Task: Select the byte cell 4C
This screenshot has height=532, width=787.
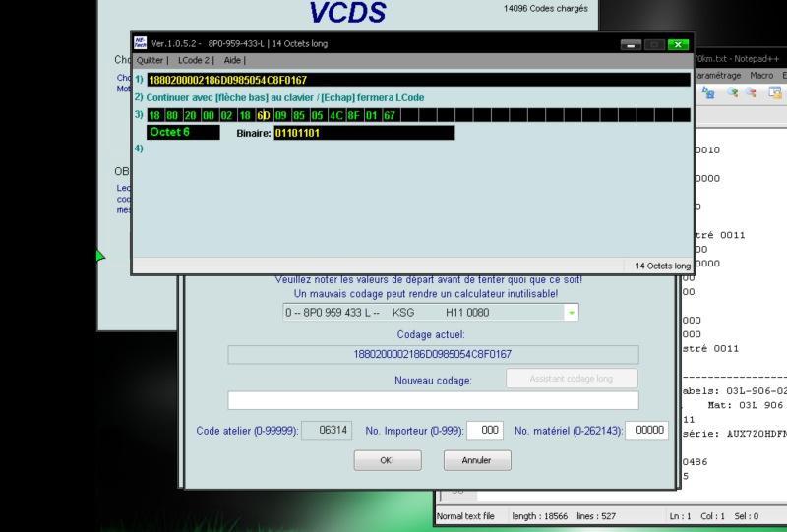Action: click(x=335, y=115)
